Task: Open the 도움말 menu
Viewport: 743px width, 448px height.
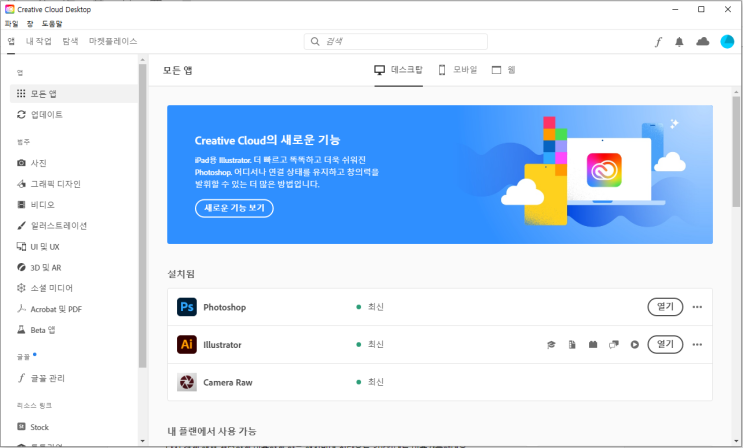Action: tap(52, 23)
